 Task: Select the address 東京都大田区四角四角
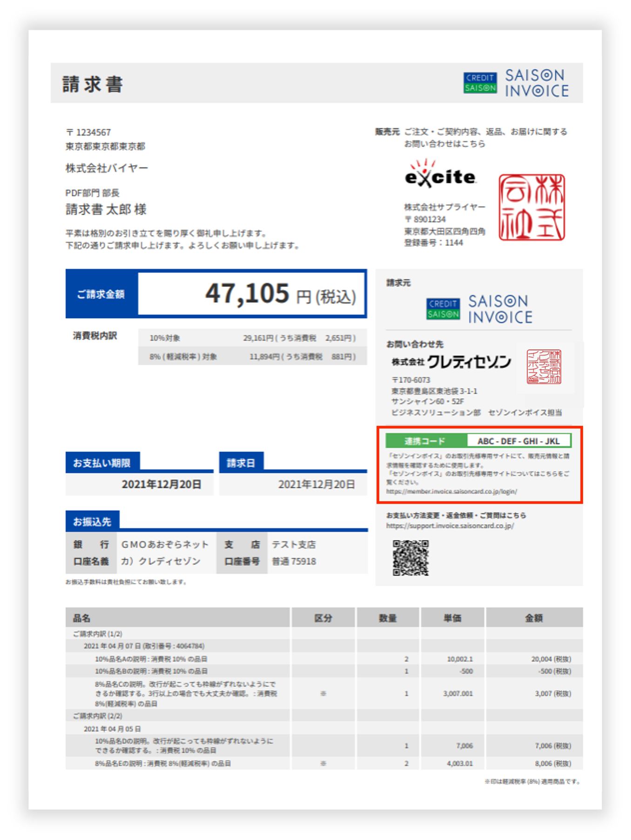pyautogui.click(x=444, y=231)
